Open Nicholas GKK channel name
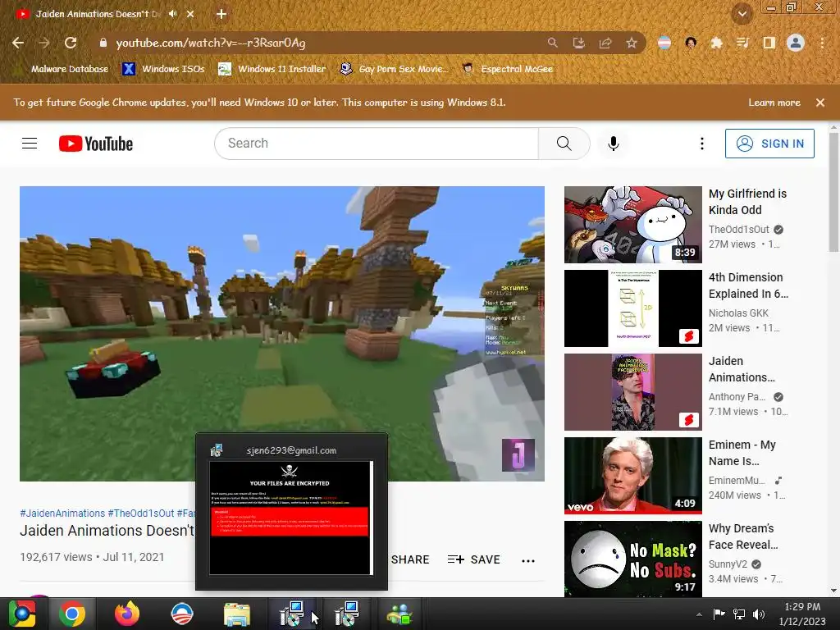 click(x=738, y=313)
